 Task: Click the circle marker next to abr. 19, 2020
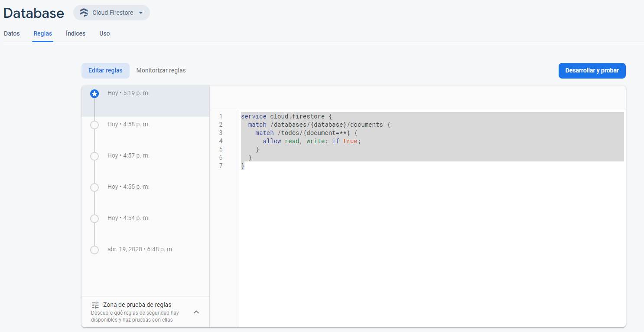94,250
